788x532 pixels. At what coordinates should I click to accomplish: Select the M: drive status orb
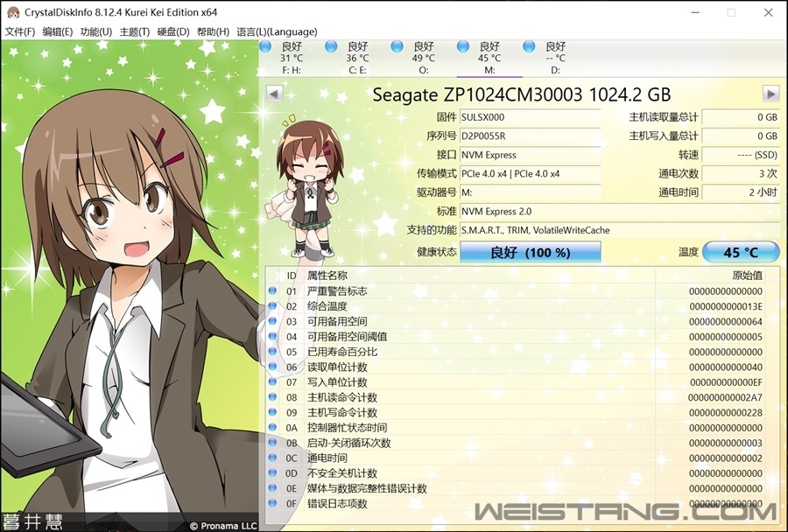click(463, 46)
